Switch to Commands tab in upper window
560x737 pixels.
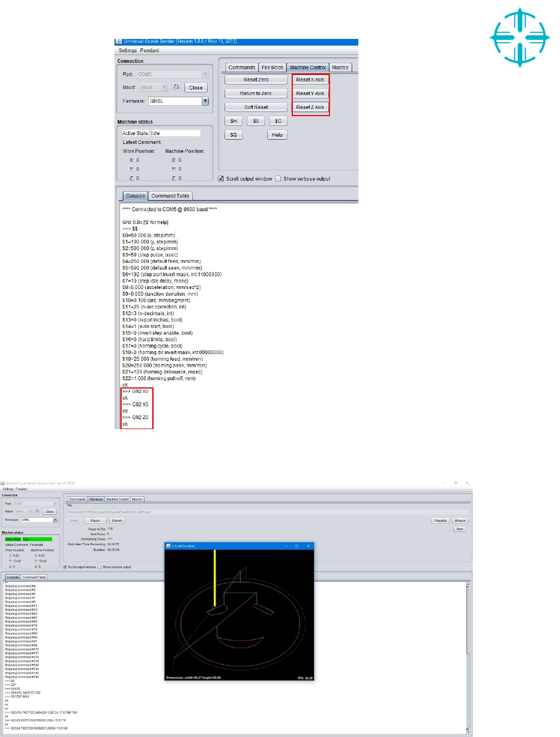242,67
